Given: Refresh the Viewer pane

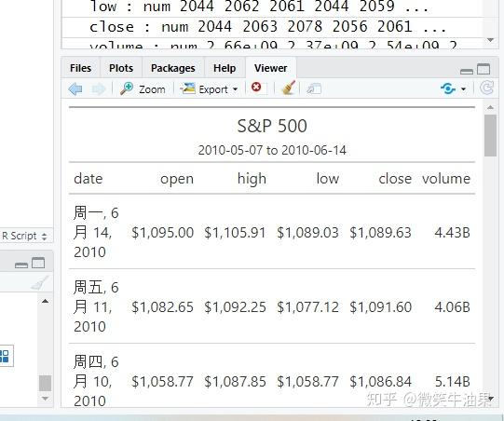Looking at the screenshot, I should click(x=486, y=88).
